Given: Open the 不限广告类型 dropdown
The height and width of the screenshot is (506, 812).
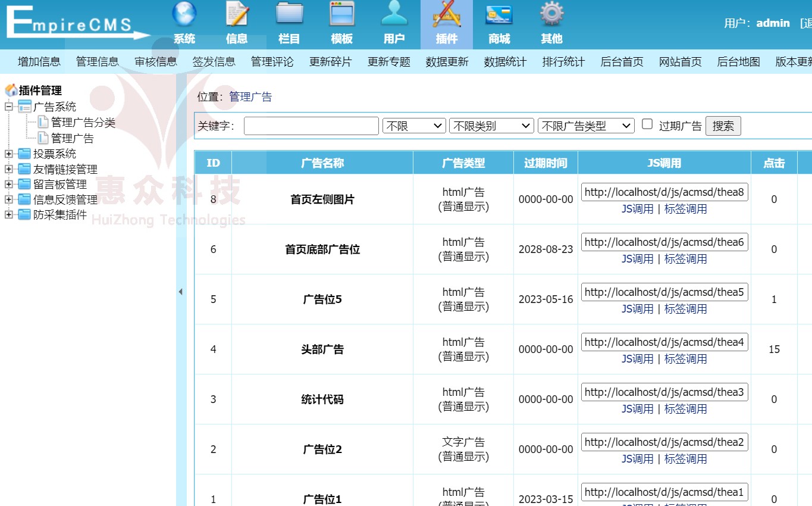Looking at the screenshot, I should click(x=587, y=126).
